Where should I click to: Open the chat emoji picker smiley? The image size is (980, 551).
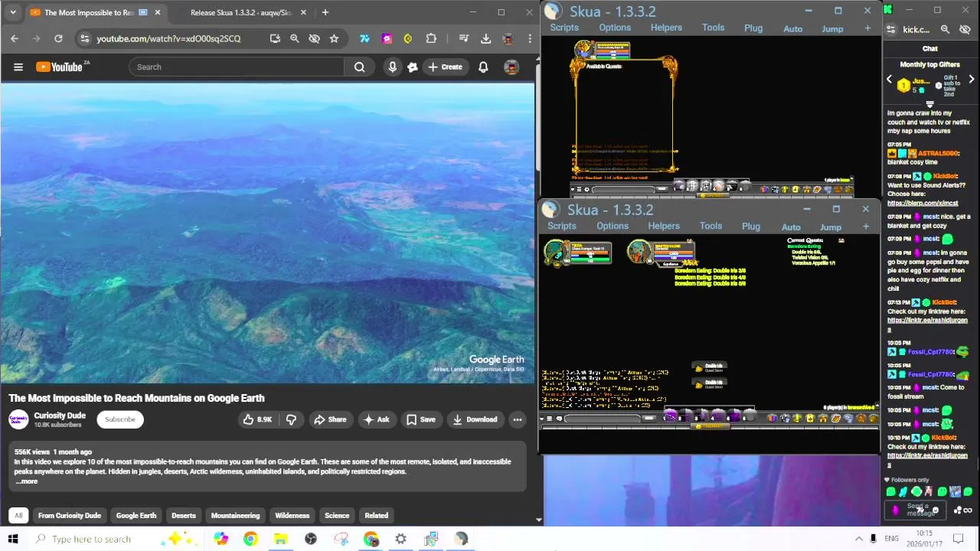coord(936,510)
